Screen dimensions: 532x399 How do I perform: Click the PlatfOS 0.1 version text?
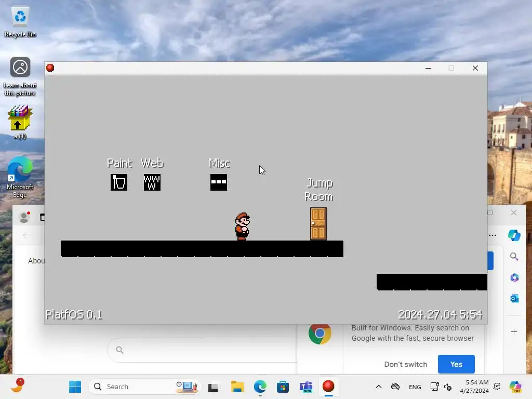point(74,314)
